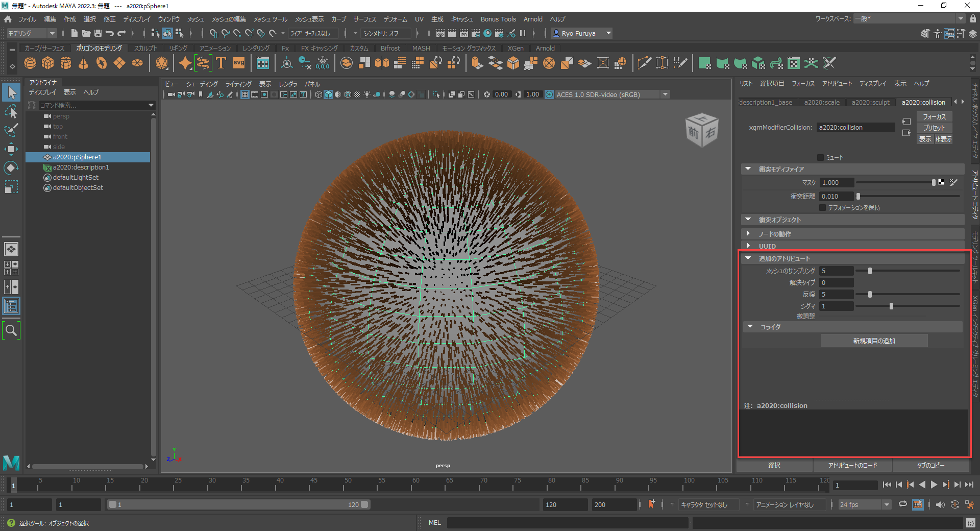Click the アトリビュートのロード button

852,465
